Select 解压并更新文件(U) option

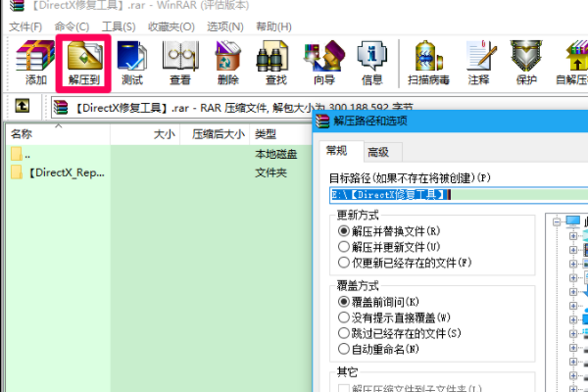click(389, 246)
